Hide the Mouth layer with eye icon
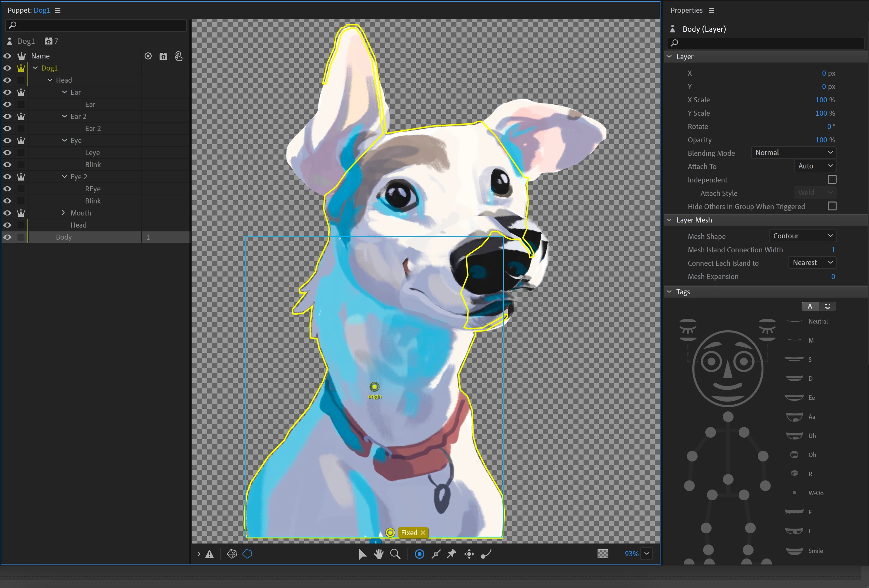This screenshot has height=588, width=869. (x=7, y=213)
